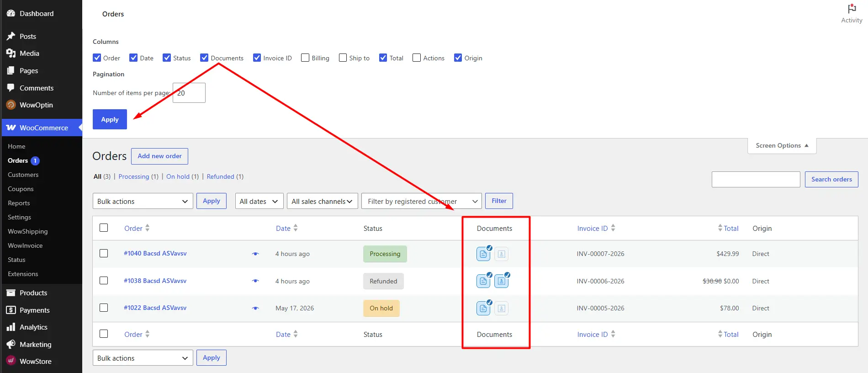This screenshot has width=868, height=373.
Task: Preview order #1038 with eye icon
Action: click(x=255, y=281)
